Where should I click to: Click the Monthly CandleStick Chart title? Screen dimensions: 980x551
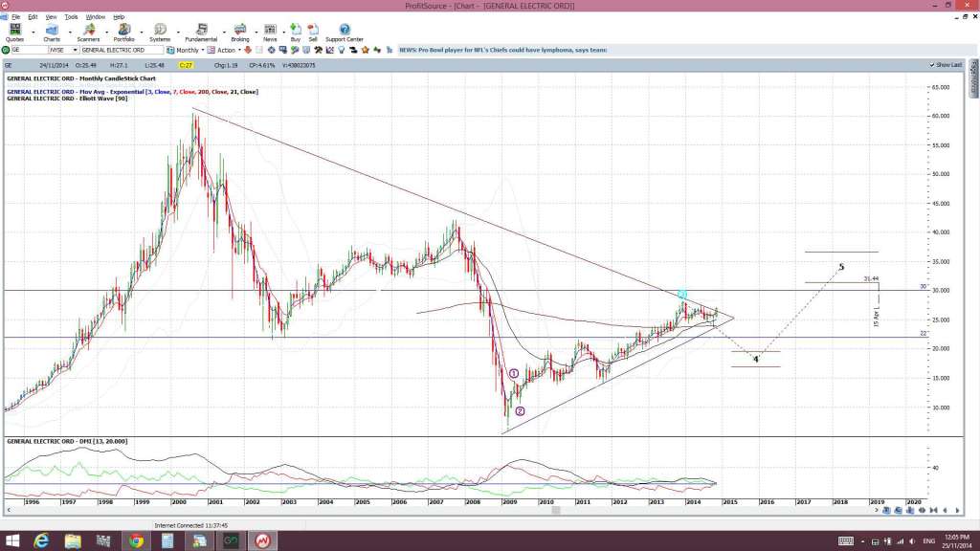click(x=81, y=78)
